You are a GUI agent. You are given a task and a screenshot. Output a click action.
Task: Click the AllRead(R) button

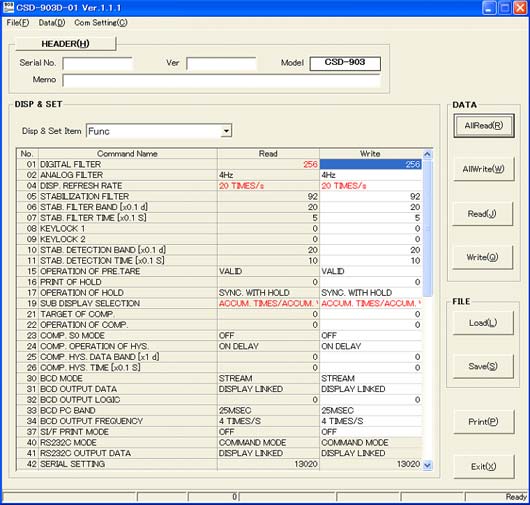(484, 126)
